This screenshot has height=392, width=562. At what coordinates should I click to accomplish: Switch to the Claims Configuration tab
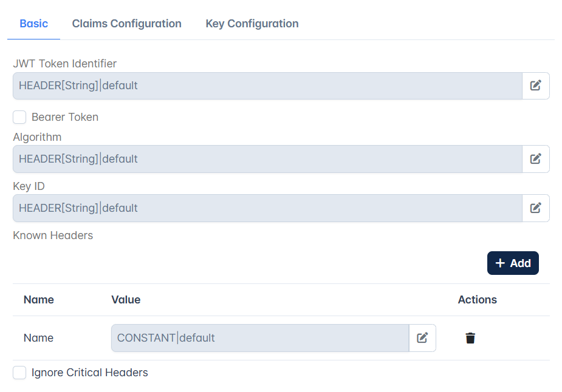[x=127, y=24]
